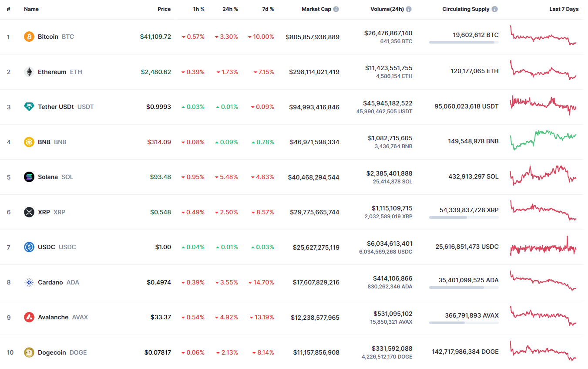Click the Volume(24h) info icon
The height and width of the screenshot is (369, 588).
tap(409, 9)
